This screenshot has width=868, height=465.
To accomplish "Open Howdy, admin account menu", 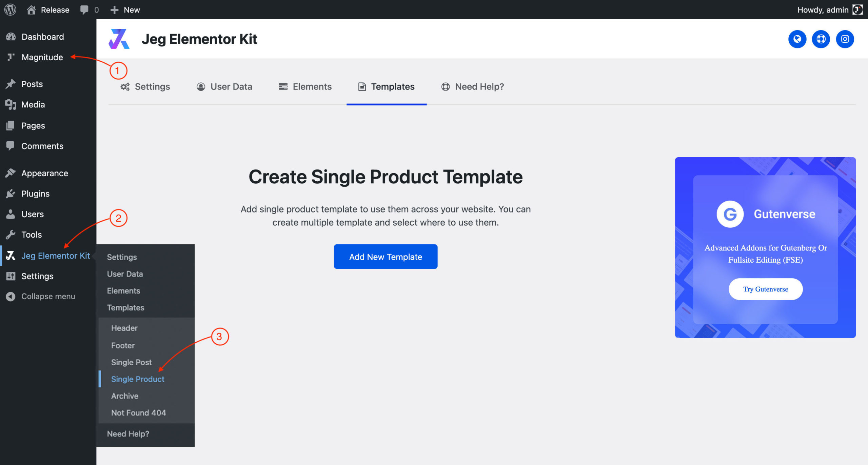I will click(823, 9).
